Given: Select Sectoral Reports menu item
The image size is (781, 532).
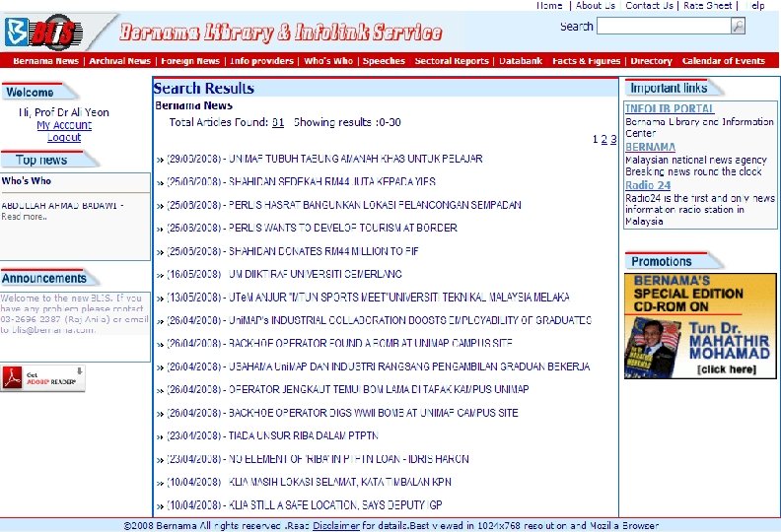Looking at the screenshot, I should [x=452, y=61].
